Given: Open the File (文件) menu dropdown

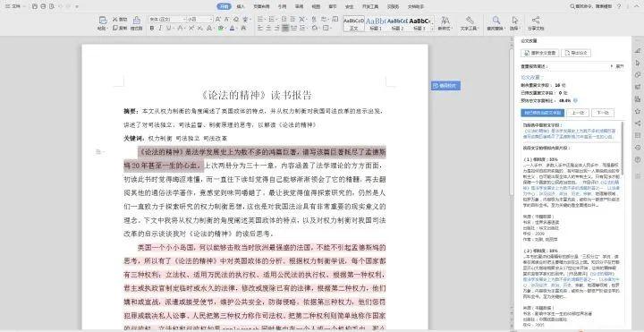Looking at the screenshot, I should (14, 6).
